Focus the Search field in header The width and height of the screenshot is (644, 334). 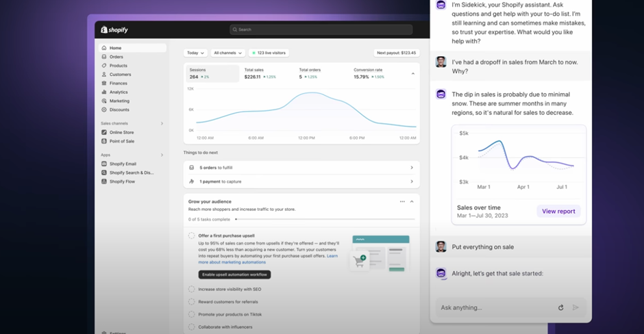[x=321, y=29]
